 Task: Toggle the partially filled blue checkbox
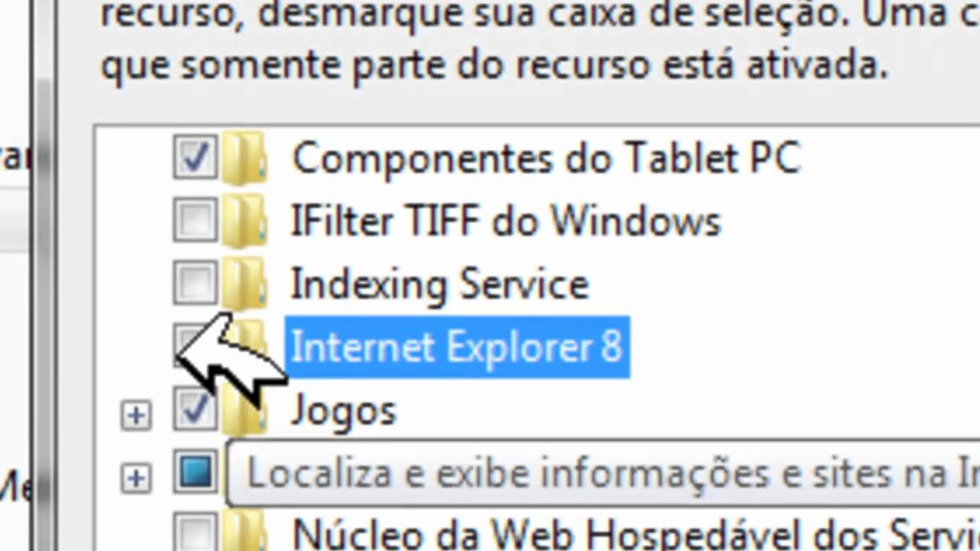pos(195,474)
